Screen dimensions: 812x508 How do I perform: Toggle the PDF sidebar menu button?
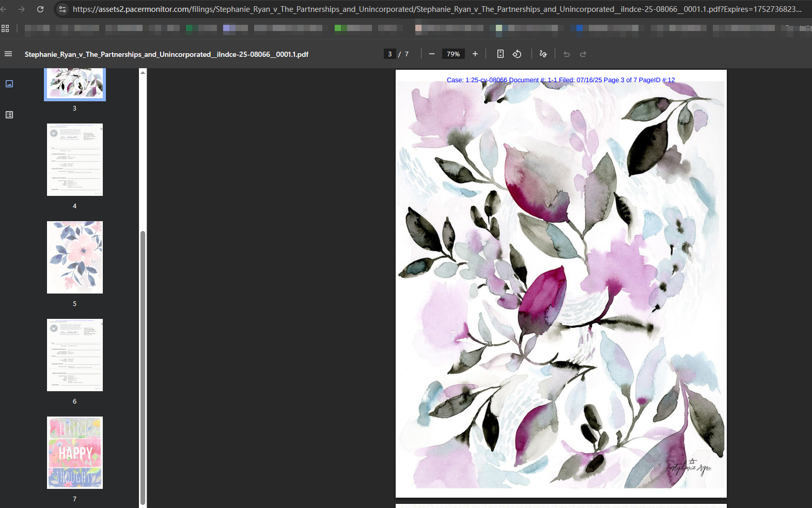coord(8,54)
